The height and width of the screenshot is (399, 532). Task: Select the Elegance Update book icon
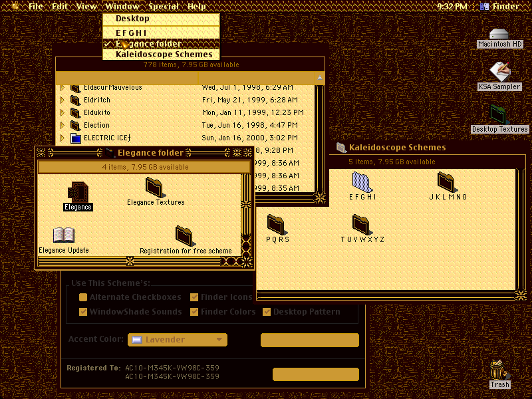click(x=64, y=235)
